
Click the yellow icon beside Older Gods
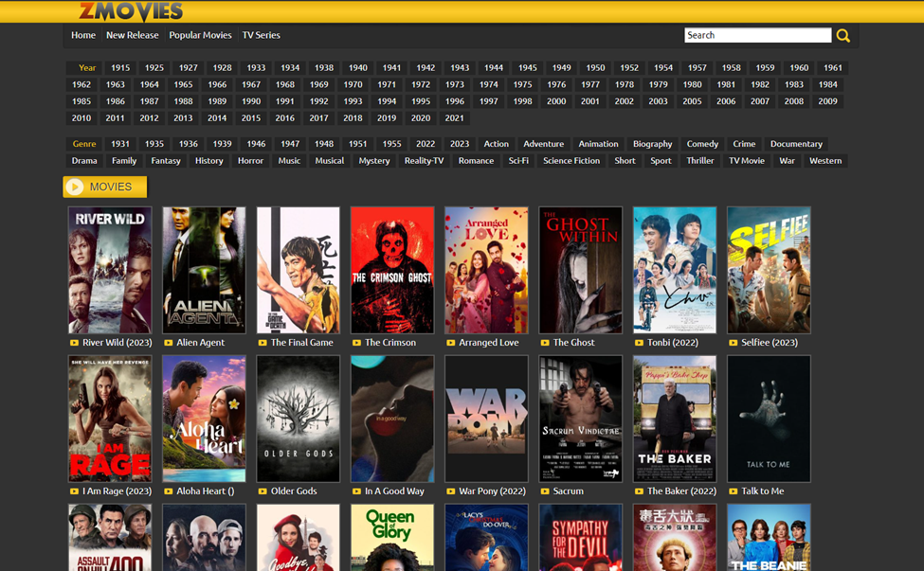[263, 491]
